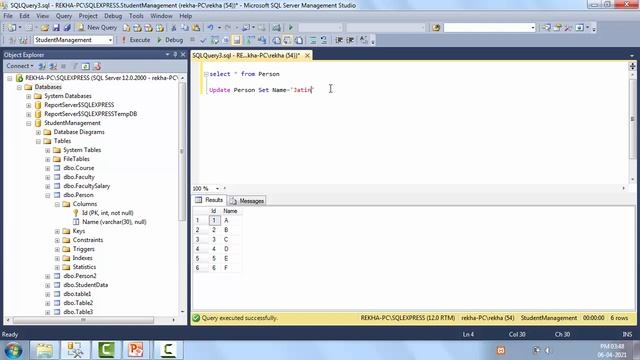
Task: Click the New Query button
Action: click(97, 27)
